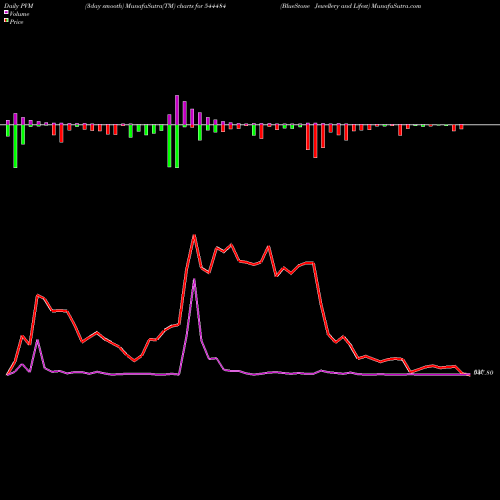Click the highest peak of red price line
Viewport: 500px width, 500px height.
tap(194, 236)
